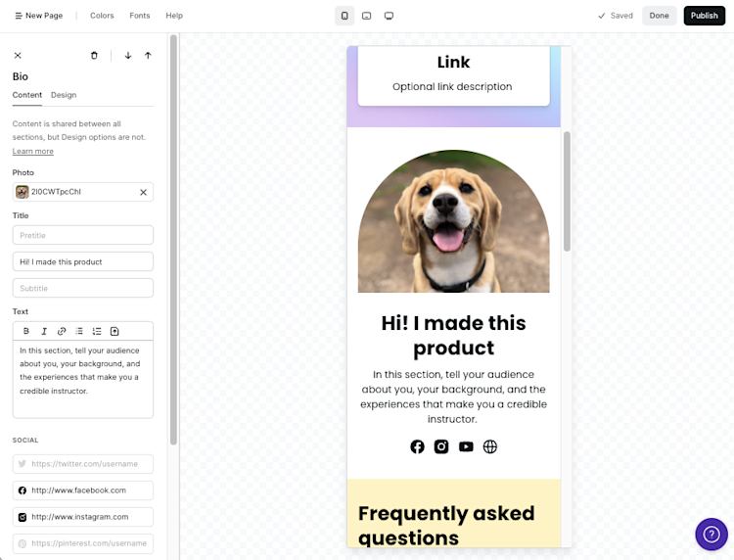The image size is (734, 560).
Task: Select the Link card in preview
Action: (x=453, y=75)
